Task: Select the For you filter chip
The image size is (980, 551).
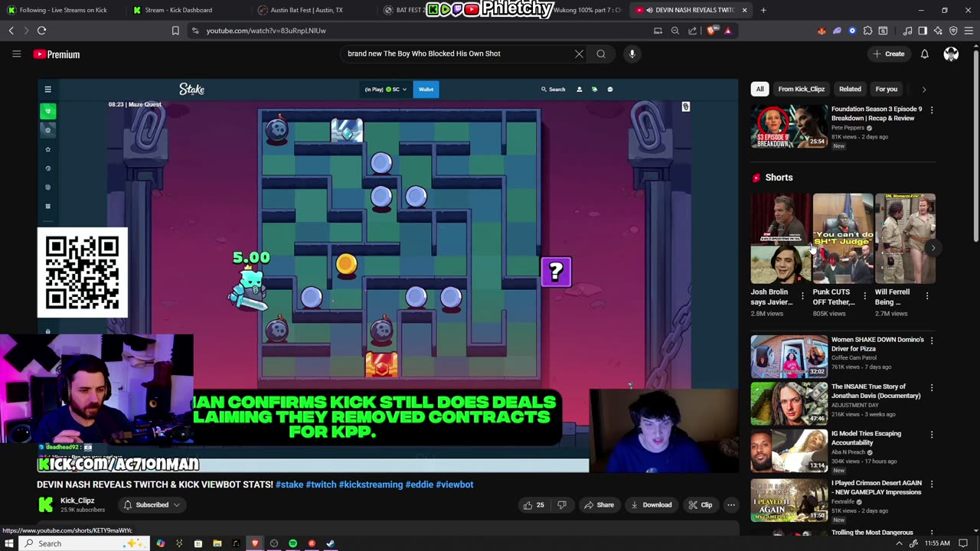Action: (887, 89)
